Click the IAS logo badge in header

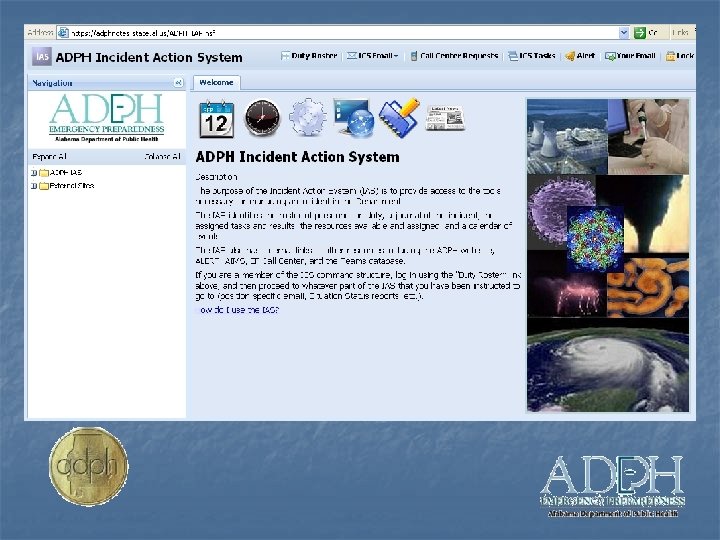(42, 57)
